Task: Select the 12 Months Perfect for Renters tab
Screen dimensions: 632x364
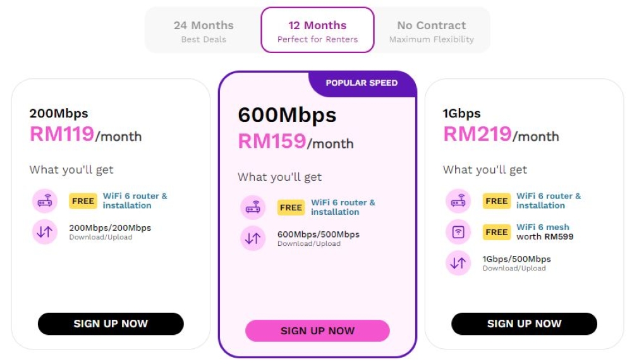Action: point(318,30)
